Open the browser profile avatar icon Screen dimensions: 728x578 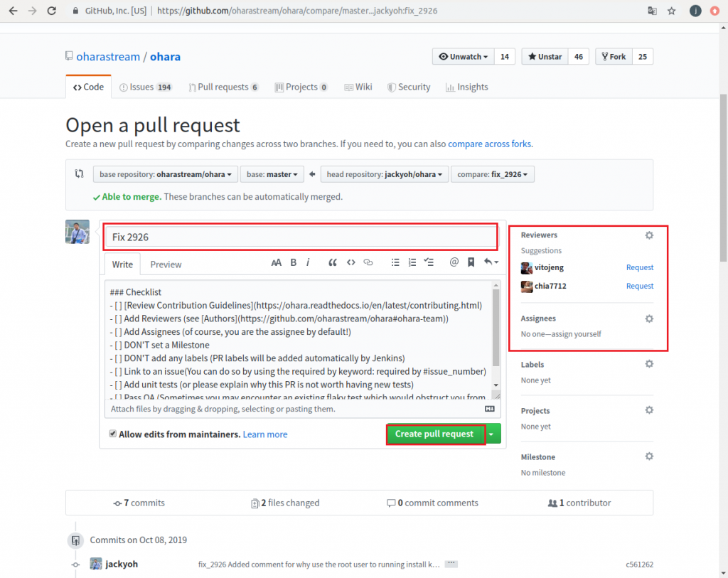pyautogui.click(x=695, y=11)
